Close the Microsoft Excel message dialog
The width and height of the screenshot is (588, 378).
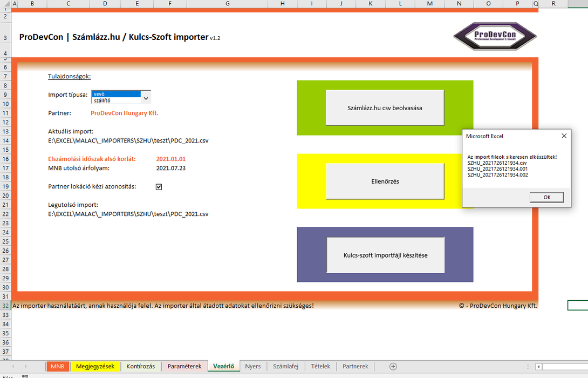point(564,136)
